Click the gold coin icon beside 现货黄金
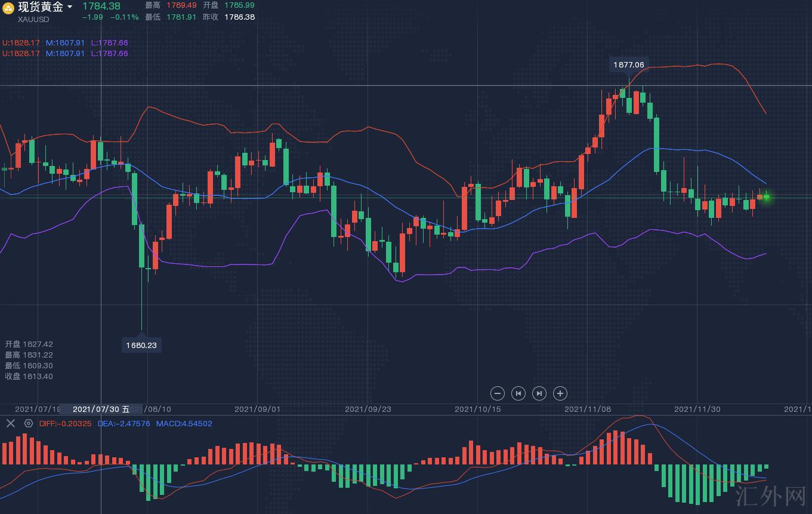Image resolution: width=812 pixels, height=514 pixels. pos(8,8)
